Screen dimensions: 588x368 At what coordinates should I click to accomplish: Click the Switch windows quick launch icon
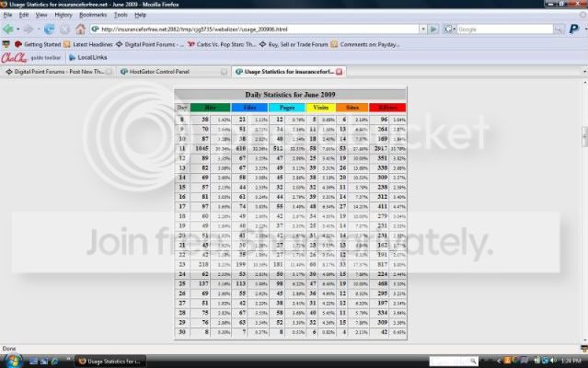[44, 362]
